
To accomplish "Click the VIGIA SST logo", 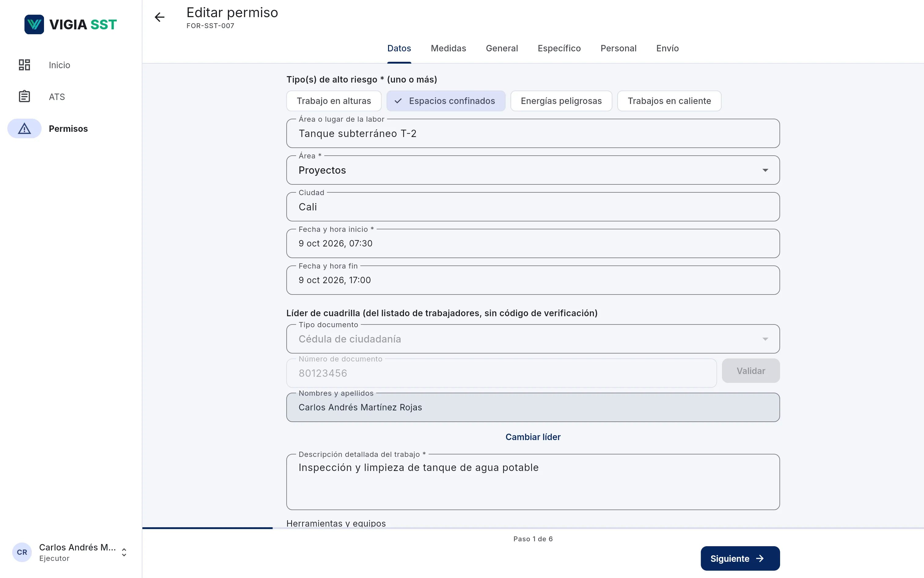I will (x=71, y=24).
